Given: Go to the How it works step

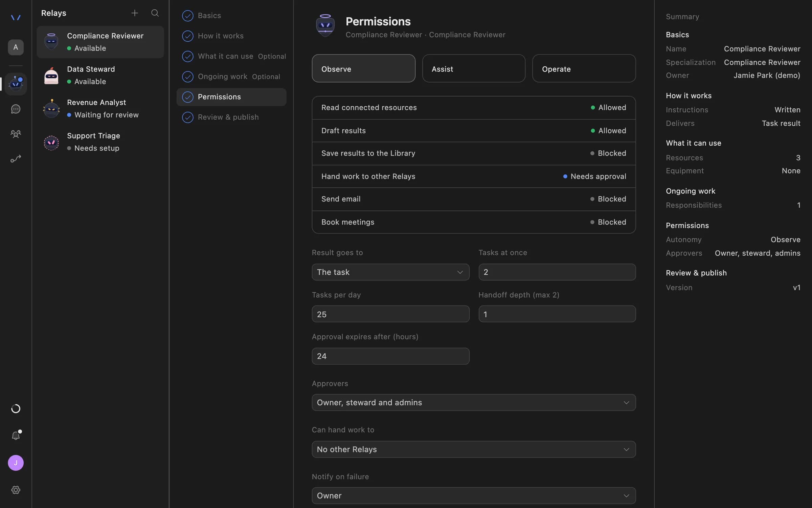Looking at the screenshot, I should pyautogui.click(x=231, y=36).
